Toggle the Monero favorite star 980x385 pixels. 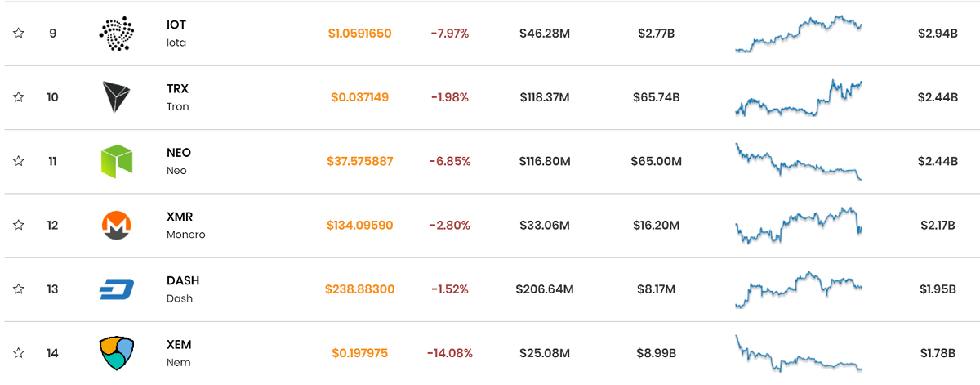[x=18, y=225]
